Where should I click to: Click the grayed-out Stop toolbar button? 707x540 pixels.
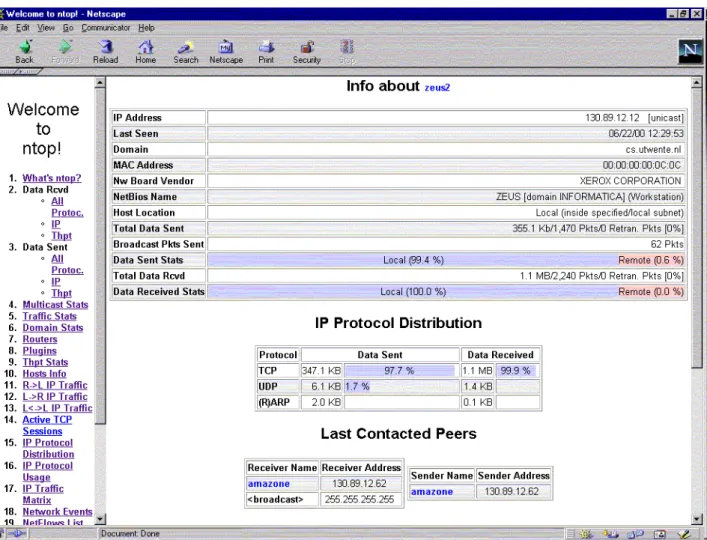(347, 52)
